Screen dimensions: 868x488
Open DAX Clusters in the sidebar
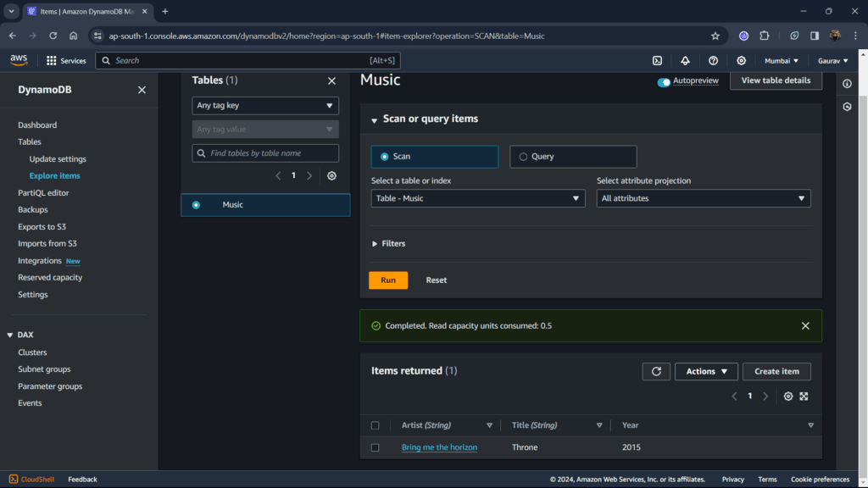tap(32, 352)
